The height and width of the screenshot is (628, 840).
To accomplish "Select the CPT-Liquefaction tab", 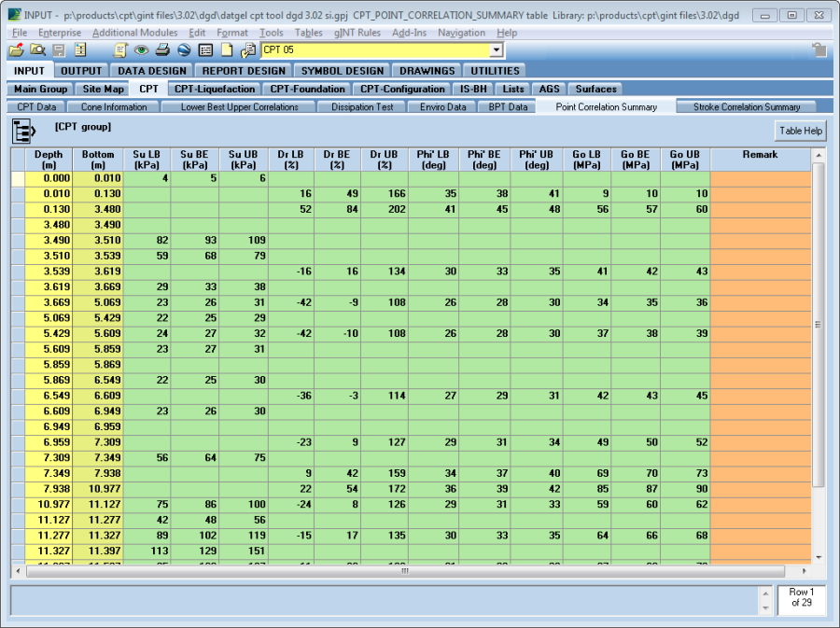I will 215,90.
